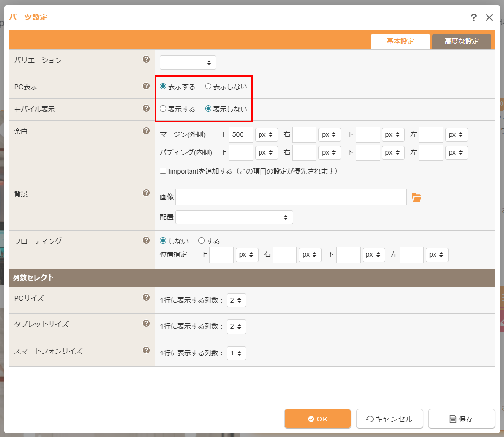Open the background 配置 dropdown

(x=234, y=218)
